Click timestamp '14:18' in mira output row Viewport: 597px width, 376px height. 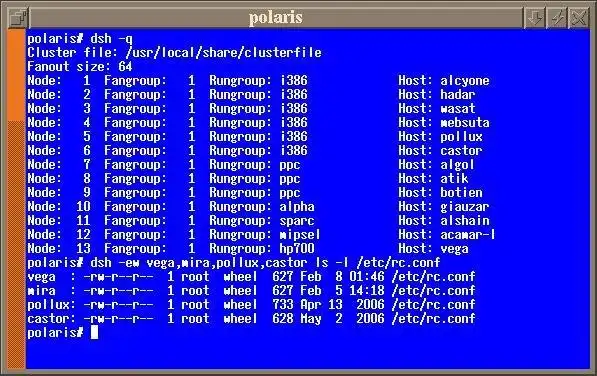click(x=367, y=291)
